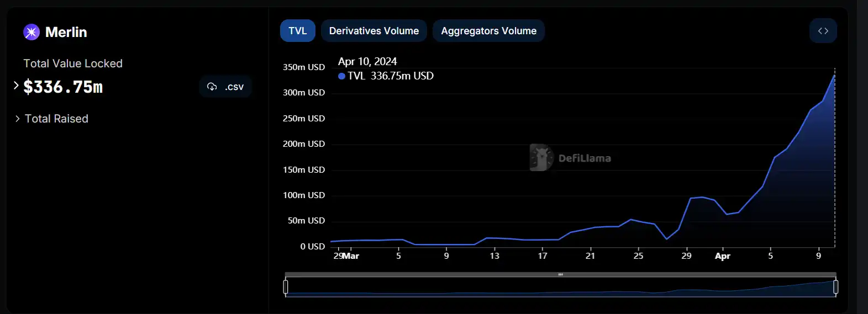Click the Merlin chain logo icon
The image size is (868, 314).
pos(31,32)
